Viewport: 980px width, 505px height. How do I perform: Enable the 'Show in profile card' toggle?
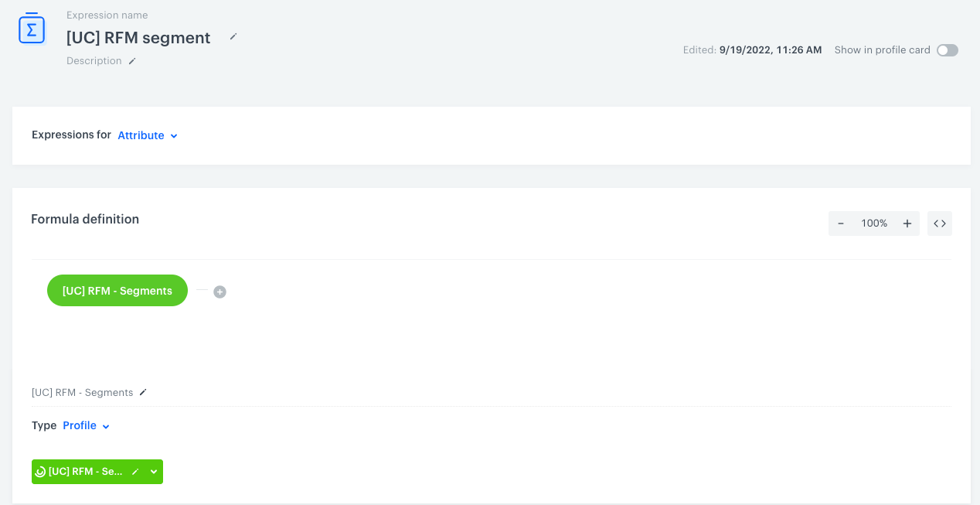[x=947, y=49]
